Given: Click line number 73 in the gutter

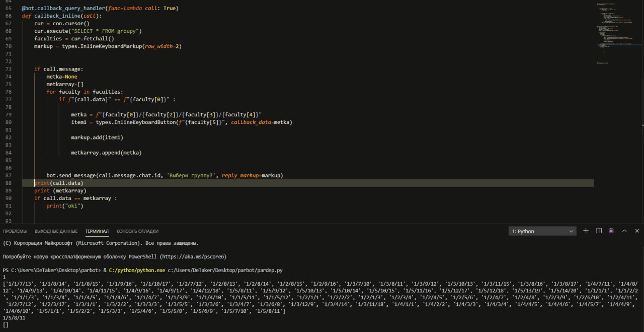Looking at the screenshot, I should click(8, 69).
